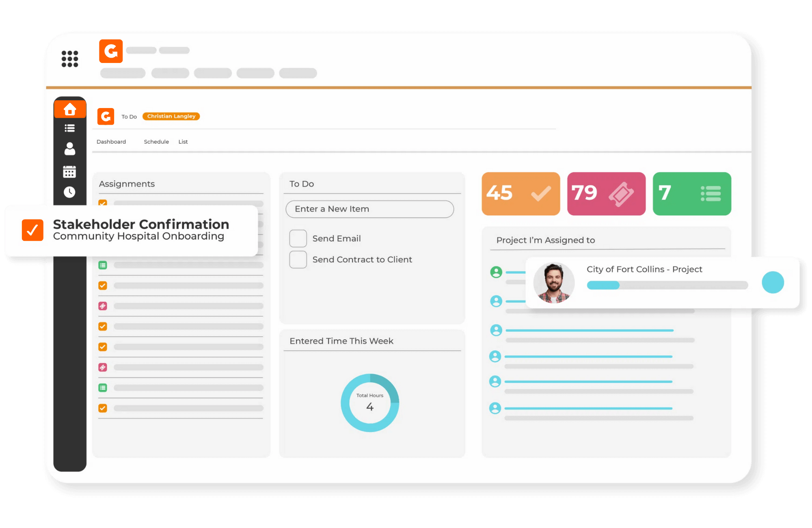
Task: Click Community Hospital Onboarding subtitle
Action: [138, 236]
